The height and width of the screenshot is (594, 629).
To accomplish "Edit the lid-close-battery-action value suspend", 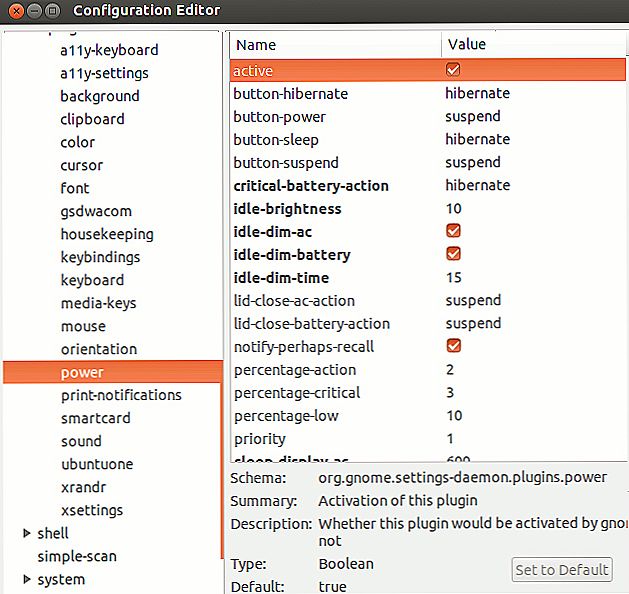I will (473, 323).
